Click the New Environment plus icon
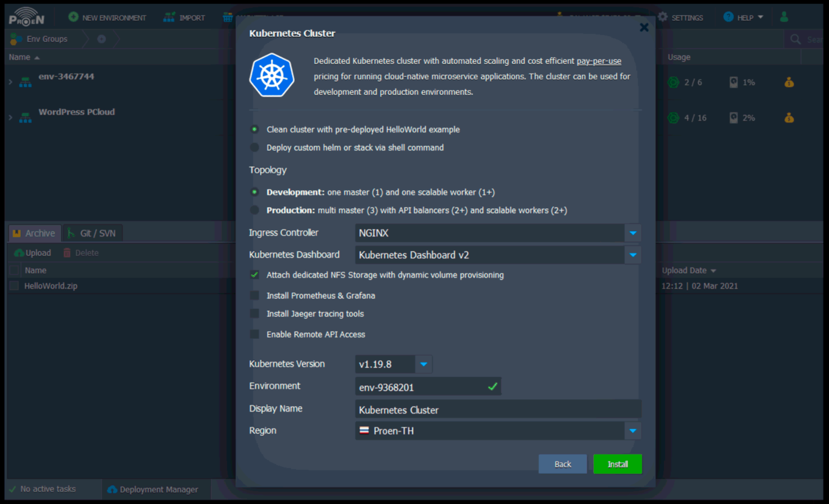The height and width of the screenshot is (504, 829). (x=73, y=17)
